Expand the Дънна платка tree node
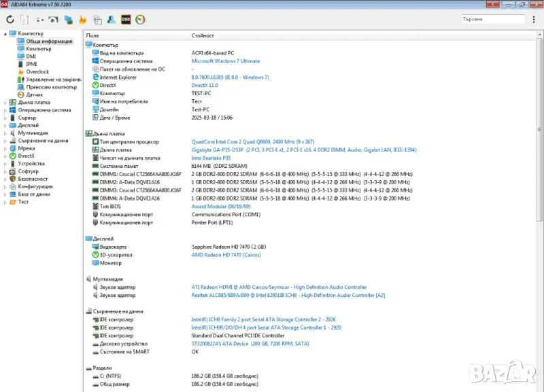 click(5, 103)
